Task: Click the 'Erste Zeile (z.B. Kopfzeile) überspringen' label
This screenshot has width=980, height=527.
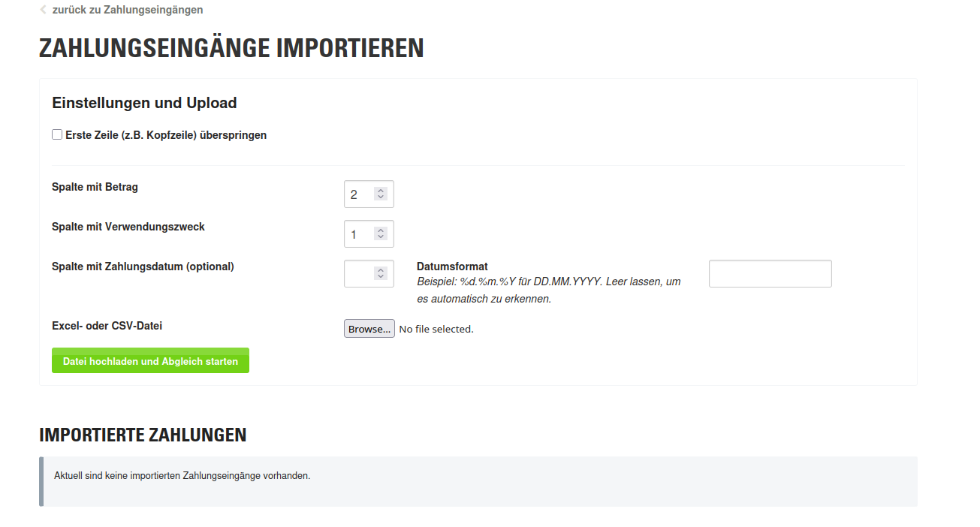Action: click(x=166, y=135)
